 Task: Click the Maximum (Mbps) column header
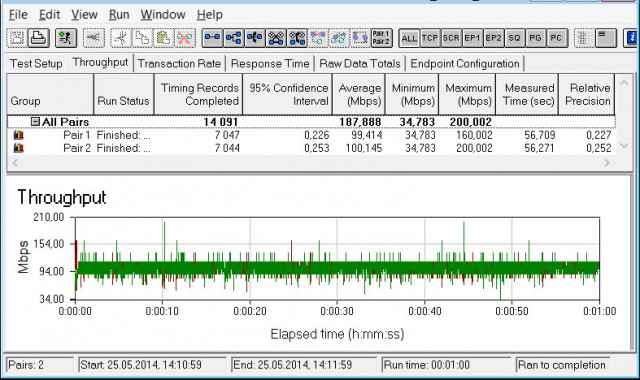tap(467, 94)
